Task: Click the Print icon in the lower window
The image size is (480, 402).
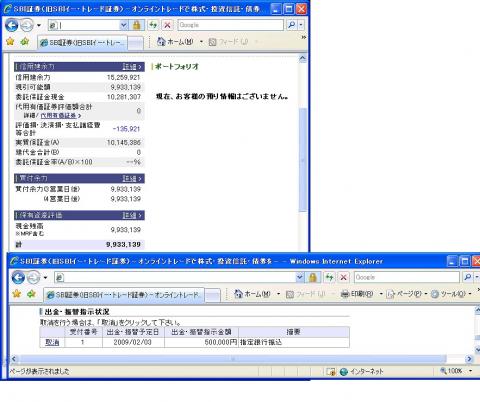Action: [345, 294]
